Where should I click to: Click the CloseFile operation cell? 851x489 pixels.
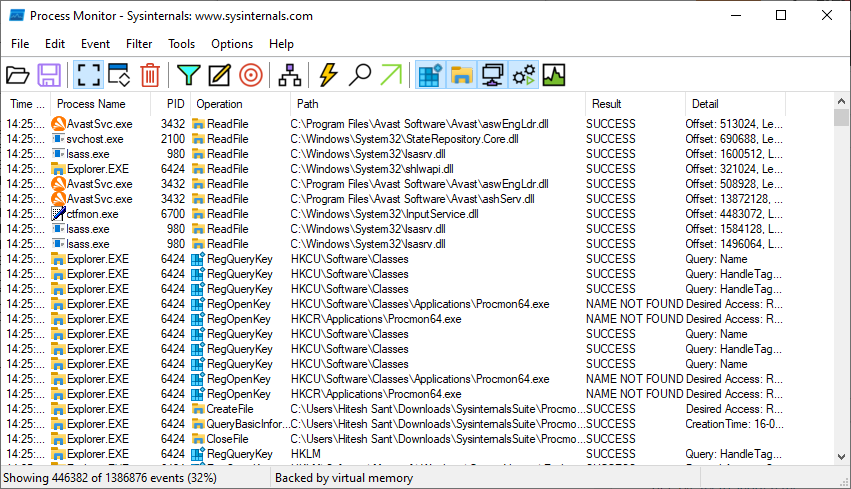coord(227,439)
